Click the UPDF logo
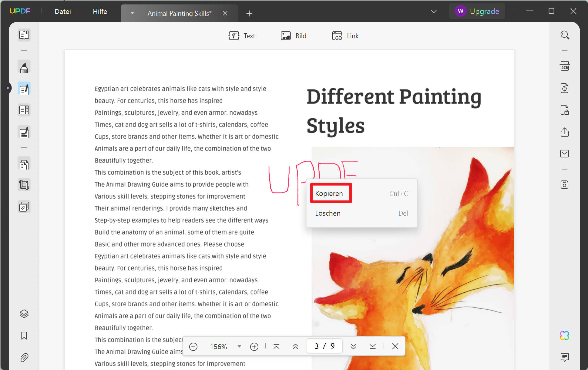This screenshot has height=370, width=588. point(20,11)
